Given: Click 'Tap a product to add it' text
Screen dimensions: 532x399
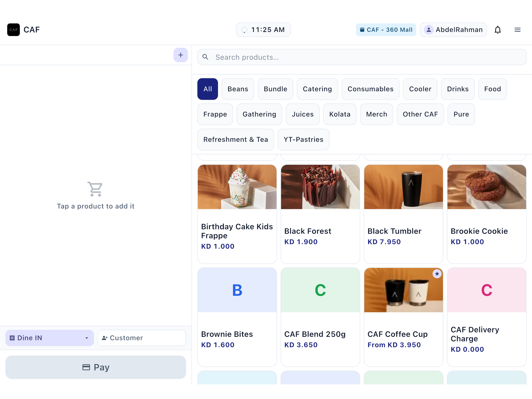Looking at the screenshot, I should (95, 206).
